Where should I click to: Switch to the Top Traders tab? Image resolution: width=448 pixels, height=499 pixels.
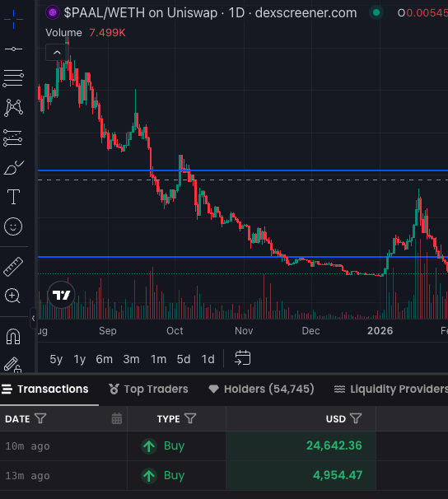coord(148,389)
